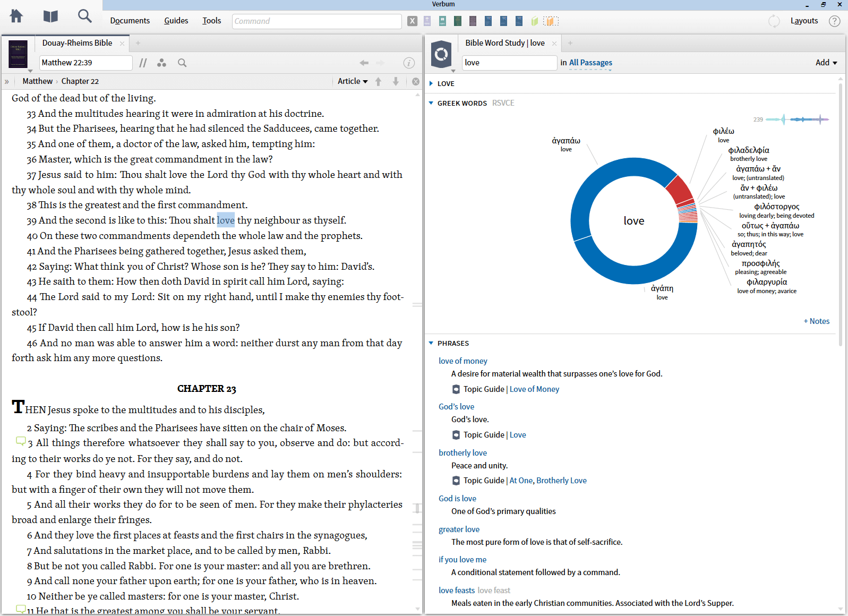
Task: Click the All Passages link
Action: click(x=590, y=63)
